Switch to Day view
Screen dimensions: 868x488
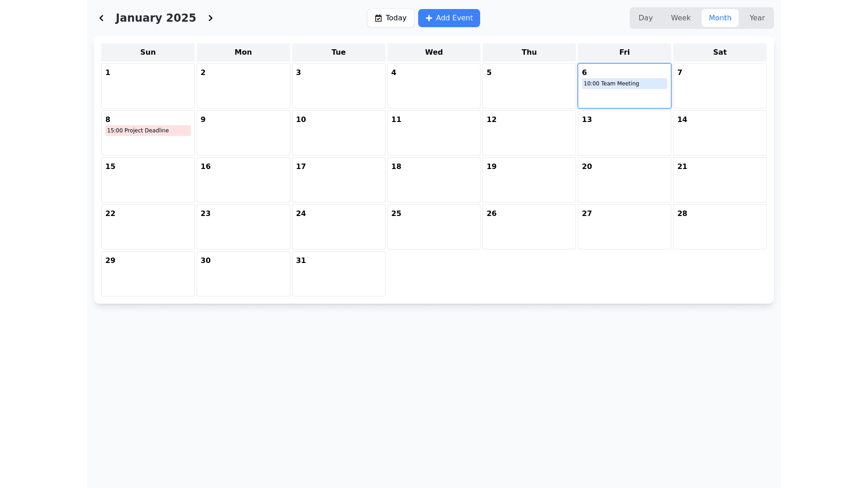point(645,18)
